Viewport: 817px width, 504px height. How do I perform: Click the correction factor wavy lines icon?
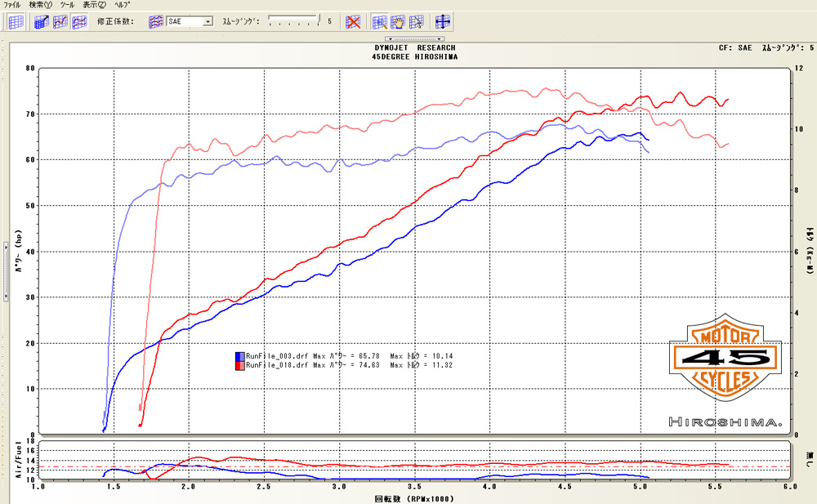coord(156,22)
